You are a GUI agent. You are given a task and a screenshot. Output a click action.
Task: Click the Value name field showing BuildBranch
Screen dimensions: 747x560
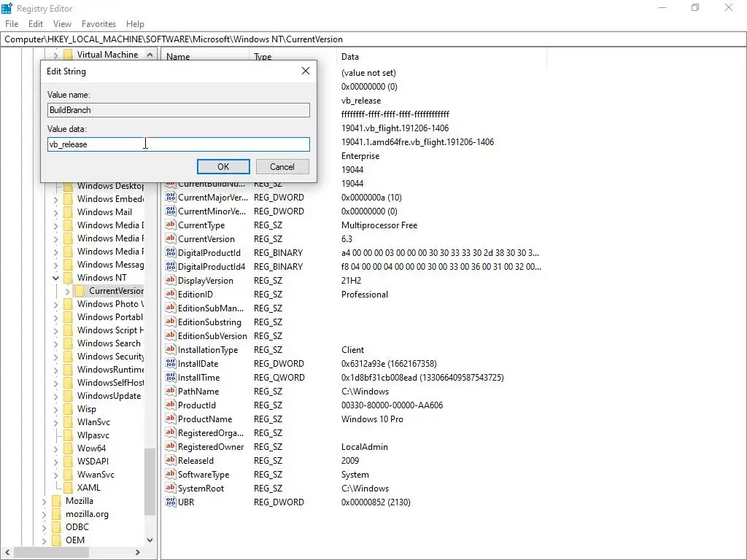point(179,110)
